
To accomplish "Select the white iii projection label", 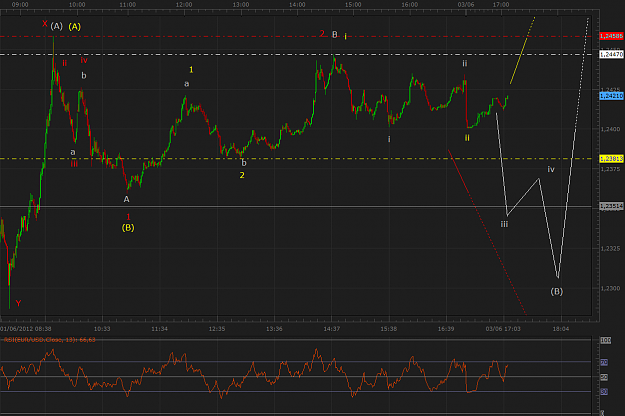I will point(504,224).
